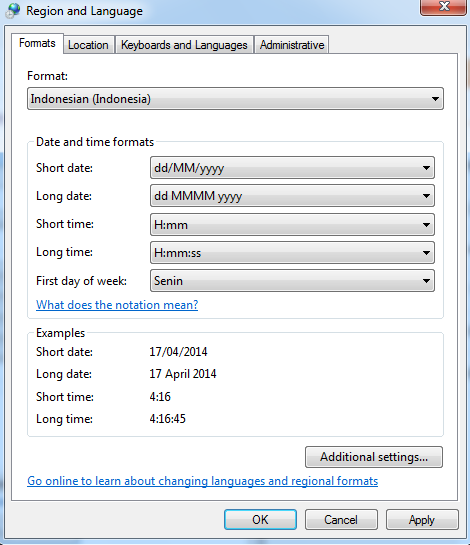This screenshot has height=545, width=470.
Task: Click the Apply button
Action: click(x=422, y=520)
